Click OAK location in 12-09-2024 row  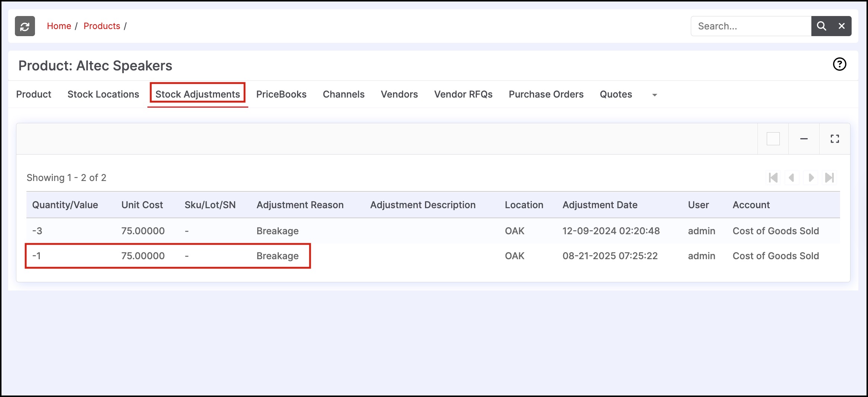point(515,231)
